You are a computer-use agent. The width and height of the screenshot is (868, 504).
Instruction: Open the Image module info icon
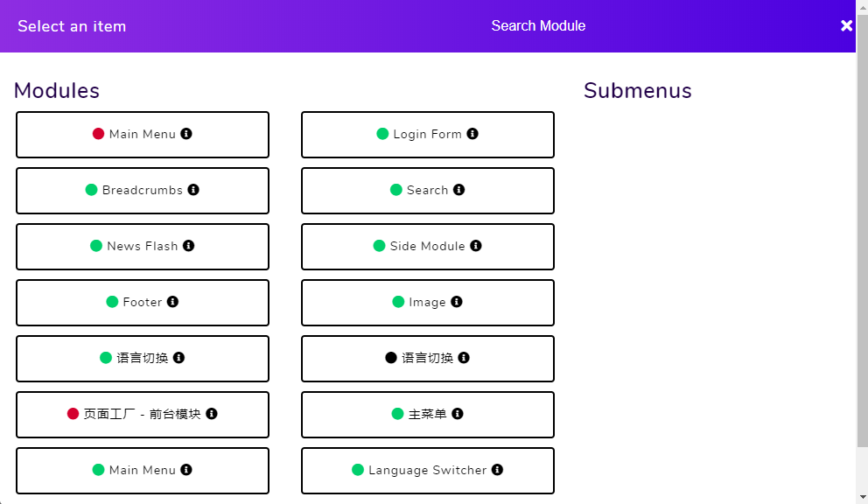click(456, 302)
